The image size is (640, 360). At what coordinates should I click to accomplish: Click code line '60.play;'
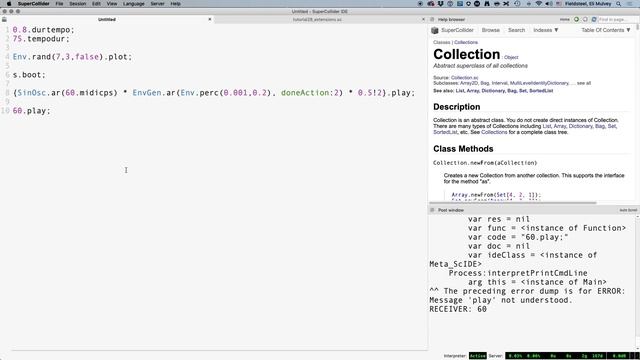pos(31,111)
